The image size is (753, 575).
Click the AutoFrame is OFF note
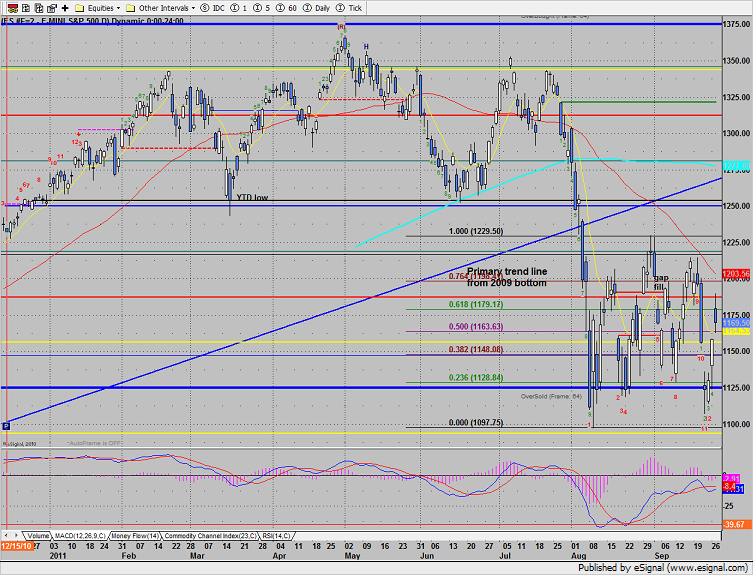(94, 443)
